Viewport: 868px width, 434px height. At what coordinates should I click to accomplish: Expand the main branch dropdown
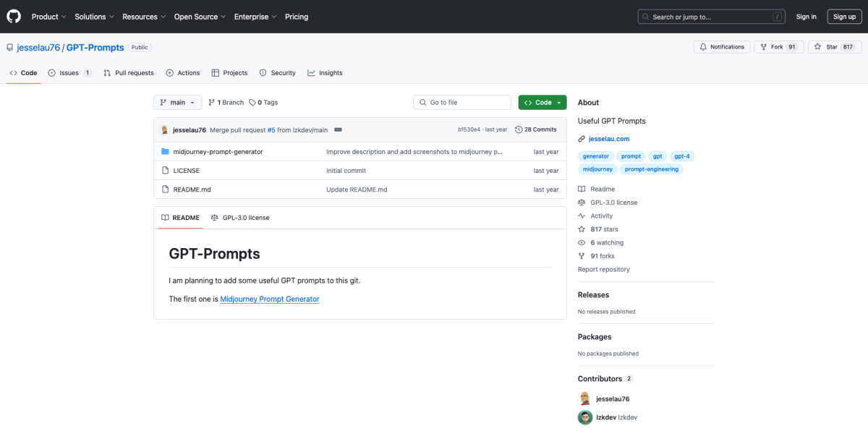click(176, 103)
